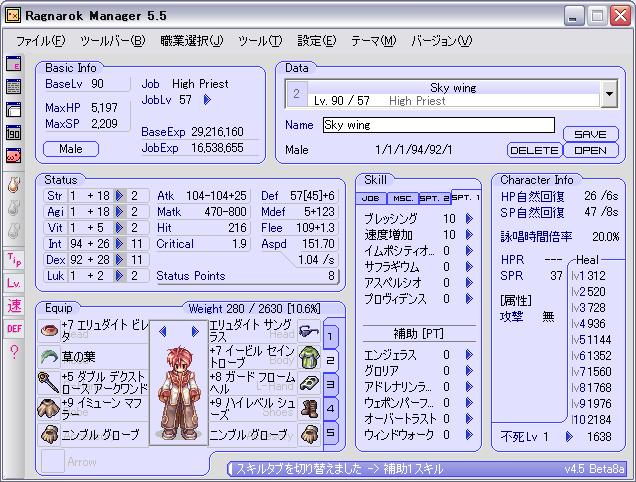
Task: Click the Guard shield icon
Action: (x=309, y=383)
